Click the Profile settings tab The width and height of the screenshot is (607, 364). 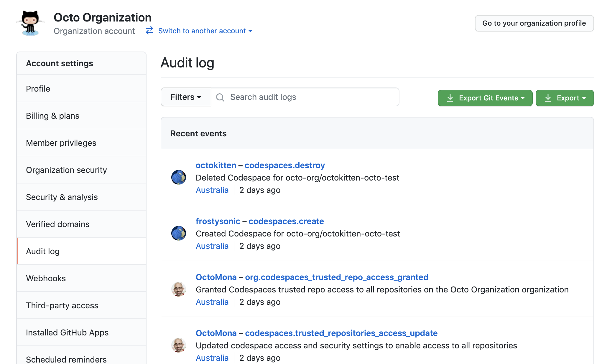coord(81,88)
